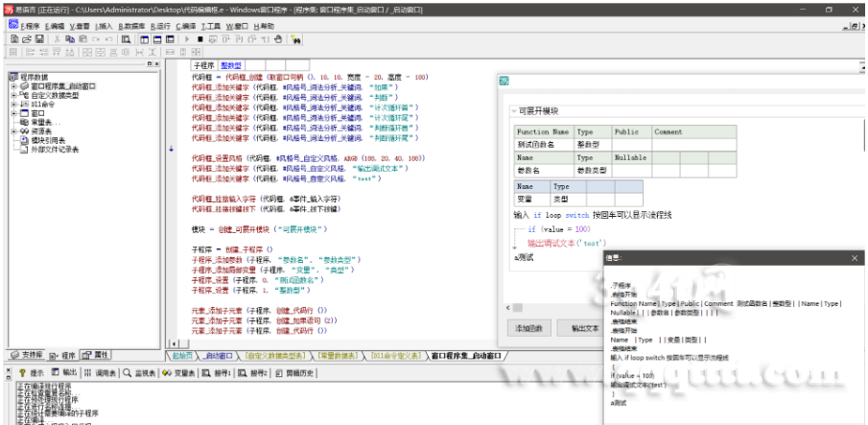Viewport: 868px width, 425px height.
Task: Open the 调用表 tab in the bottom panel
Action: [x=100, y=373]
